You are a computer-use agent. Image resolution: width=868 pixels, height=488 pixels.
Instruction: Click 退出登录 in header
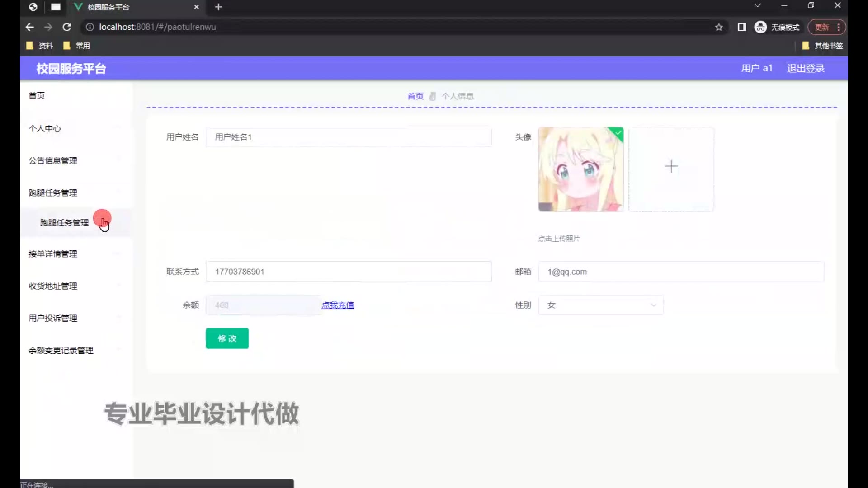pyautogui.click(x=806, y=68)
